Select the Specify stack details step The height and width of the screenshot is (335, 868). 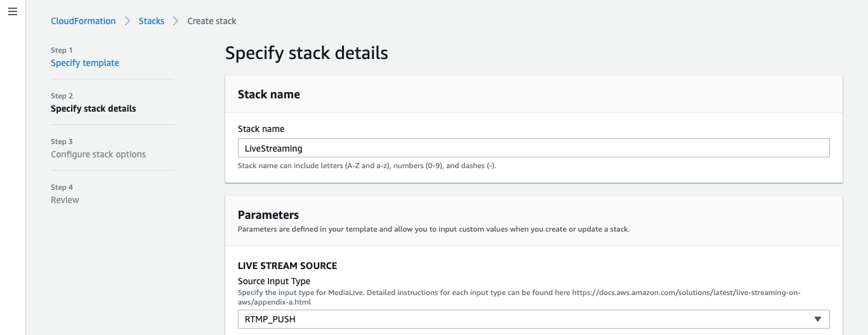click(93, 108)
